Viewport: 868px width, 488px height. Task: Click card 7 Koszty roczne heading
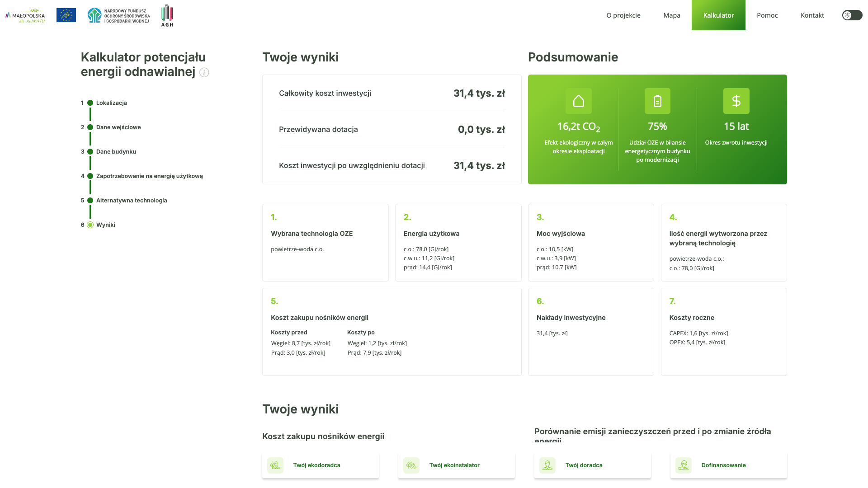(692, 318)
